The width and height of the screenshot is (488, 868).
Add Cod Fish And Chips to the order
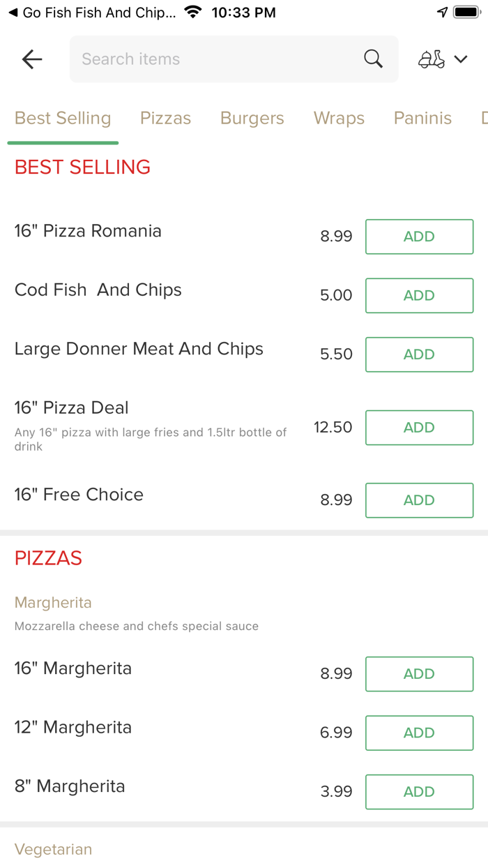point(419,295)
